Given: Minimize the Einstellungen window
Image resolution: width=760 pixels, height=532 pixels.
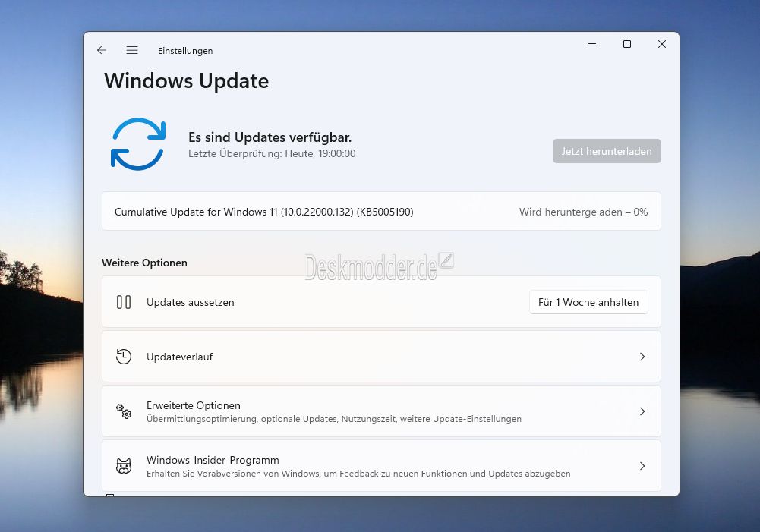Looking at the screenshot, I should click(x=591, y=44).
